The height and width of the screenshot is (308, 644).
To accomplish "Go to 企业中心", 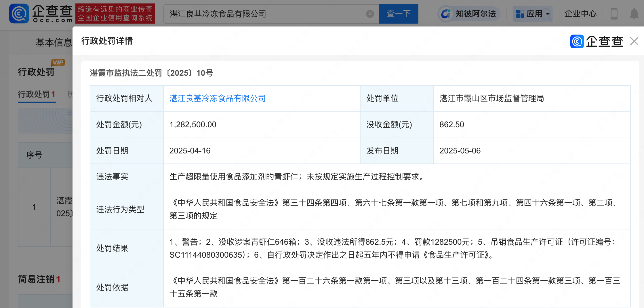I will point(580,14).
